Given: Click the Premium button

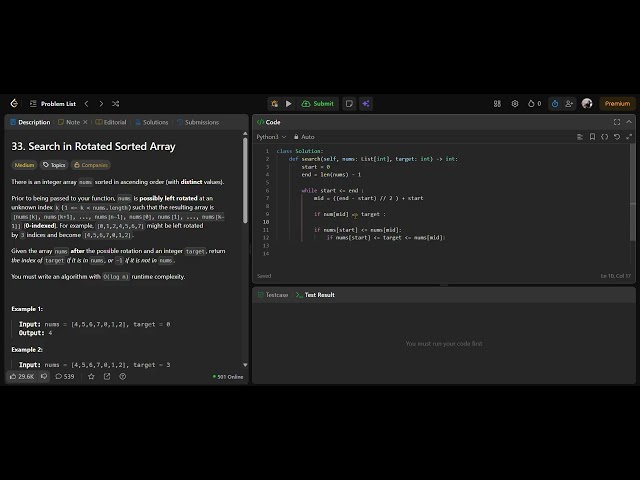Looking at the screenshot, I should pos(617,104).
